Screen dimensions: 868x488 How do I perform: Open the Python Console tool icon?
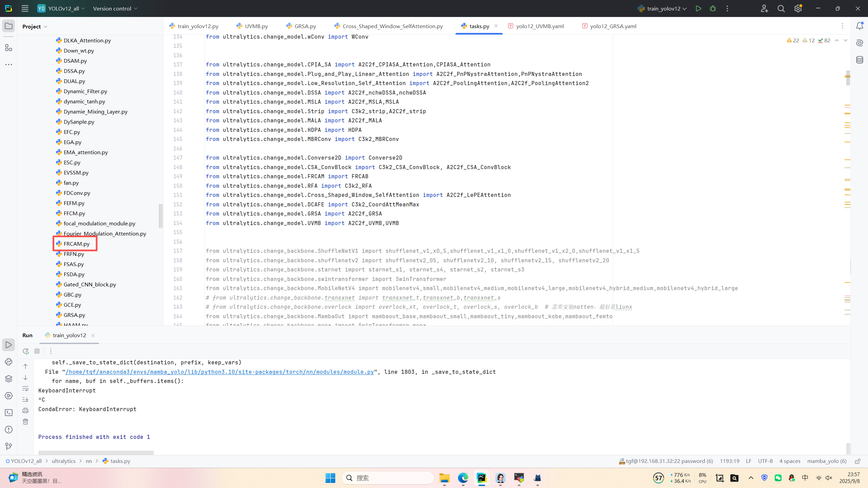(x=8, y=362)
